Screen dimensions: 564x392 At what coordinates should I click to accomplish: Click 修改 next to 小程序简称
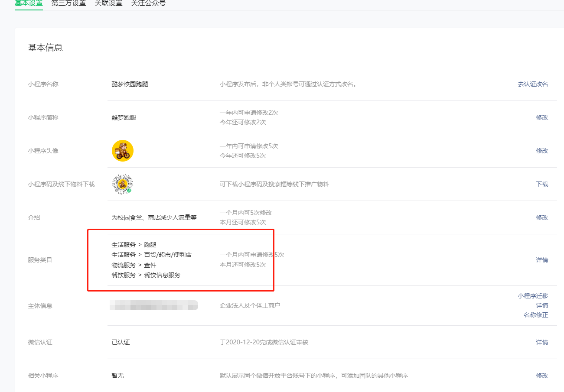coord(542,117)
